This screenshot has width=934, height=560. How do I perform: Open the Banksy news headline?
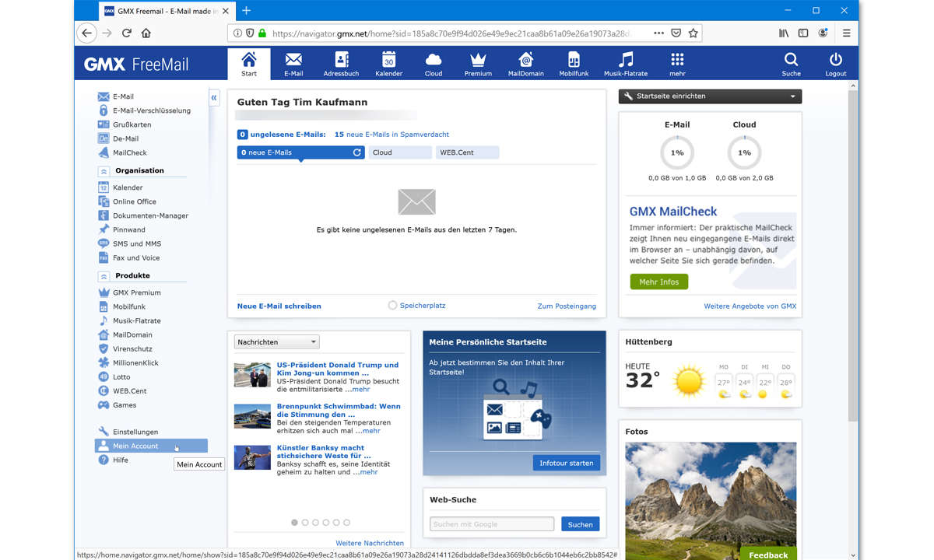tap(324, 452)
